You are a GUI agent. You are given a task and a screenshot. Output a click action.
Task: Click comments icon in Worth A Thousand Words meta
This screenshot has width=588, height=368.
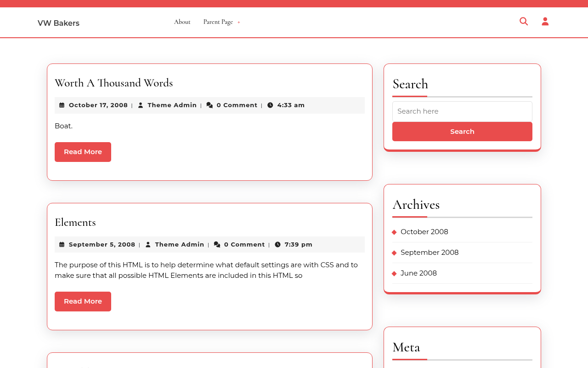[x=209, y=105]
